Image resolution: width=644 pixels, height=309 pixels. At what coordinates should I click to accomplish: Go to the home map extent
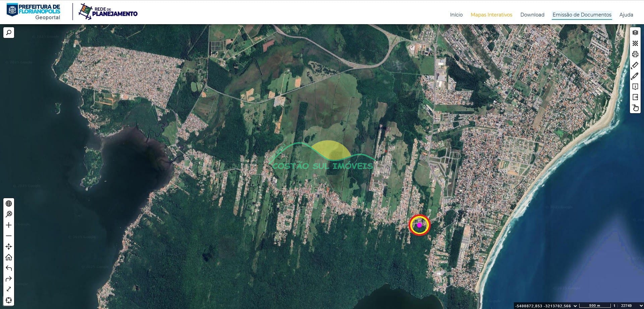[9, 257]
